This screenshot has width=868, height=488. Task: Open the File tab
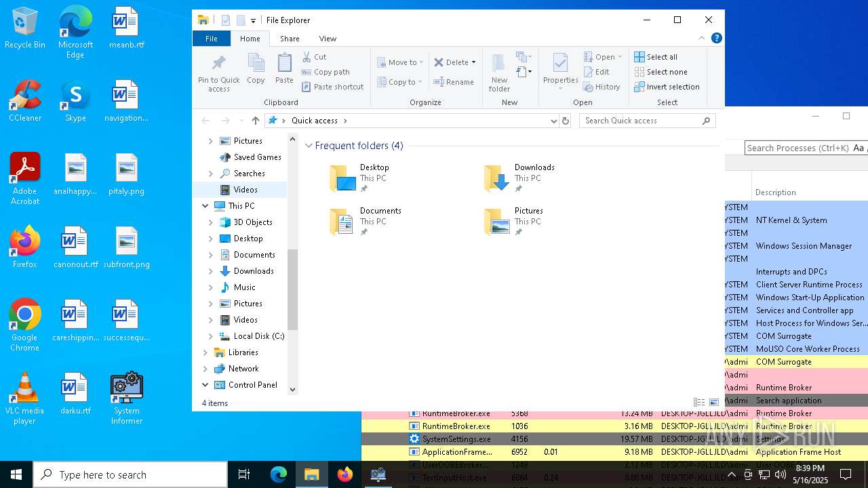(x=212, y=39)
